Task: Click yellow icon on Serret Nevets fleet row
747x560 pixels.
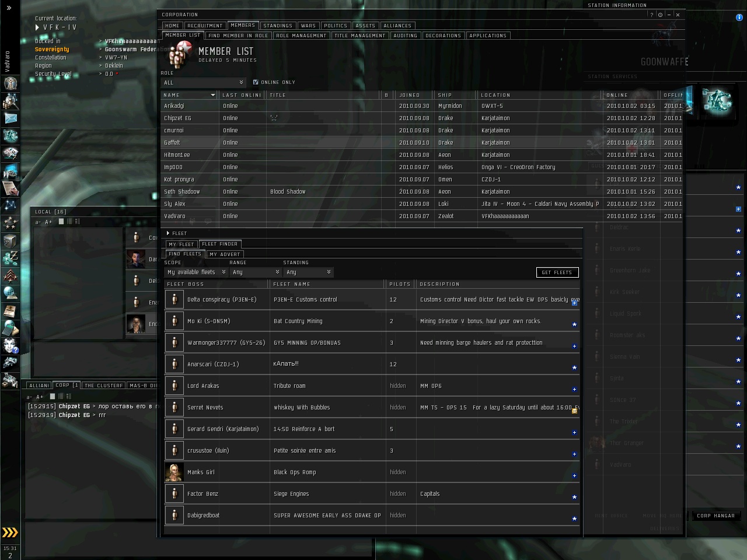Action: tap(574, 411)
